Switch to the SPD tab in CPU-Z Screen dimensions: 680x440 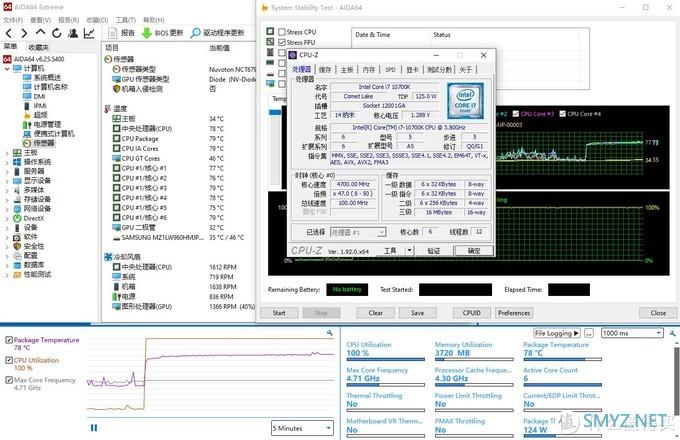(390, 69)
